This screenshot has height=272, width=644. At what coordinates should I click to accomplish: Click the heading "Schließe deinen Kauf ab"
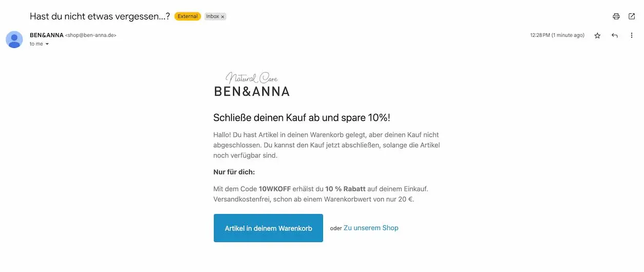tap(301, 117)
